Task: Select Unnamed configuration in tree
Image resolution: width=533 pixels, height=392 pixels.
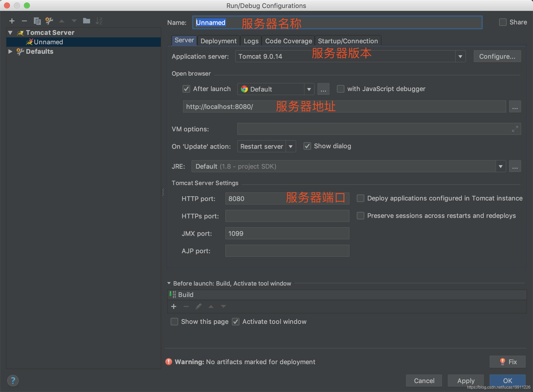Action: [x=84, y=42]
